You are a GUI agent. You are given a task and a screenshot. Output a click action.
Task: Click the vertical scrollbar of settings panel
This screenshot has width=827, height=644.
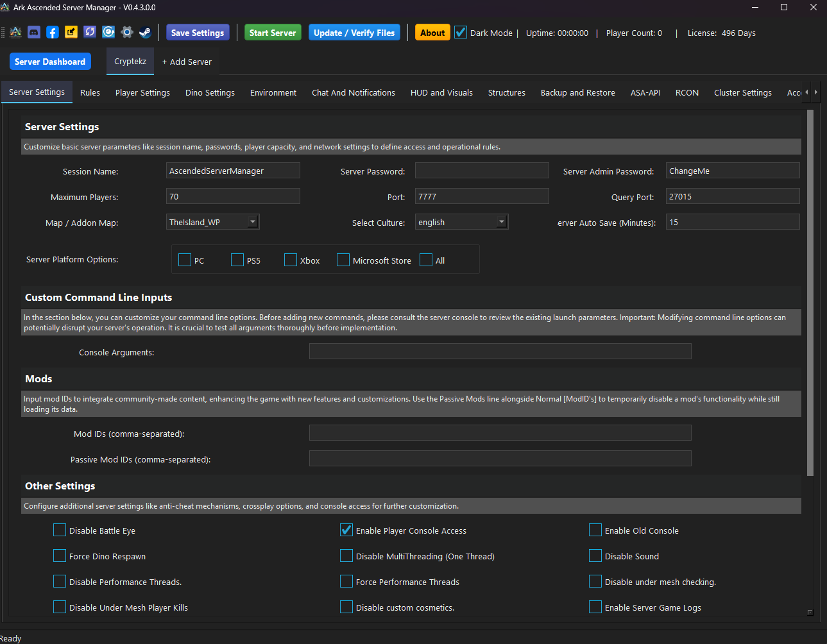(x=810, y=292)
